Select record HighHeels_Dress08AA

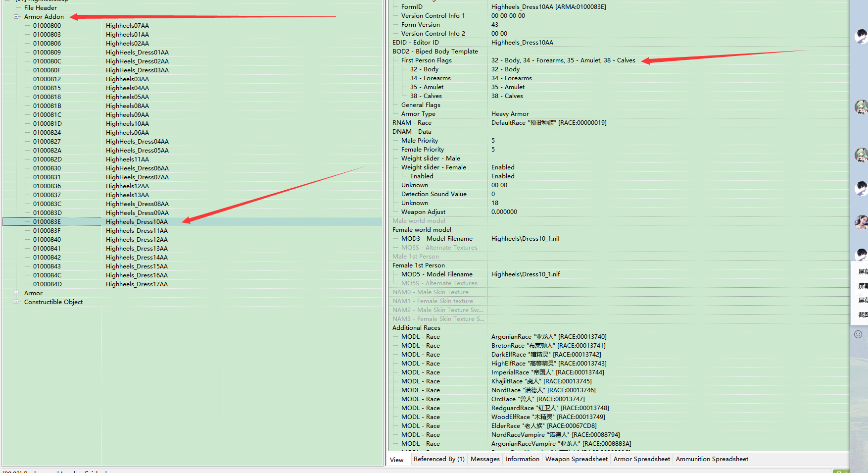(137, 204)
